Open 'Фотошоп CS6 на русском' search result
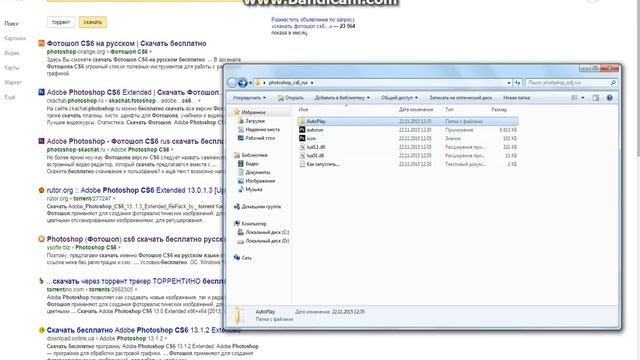This screenshot has height=360, width=640. (127, 43)
